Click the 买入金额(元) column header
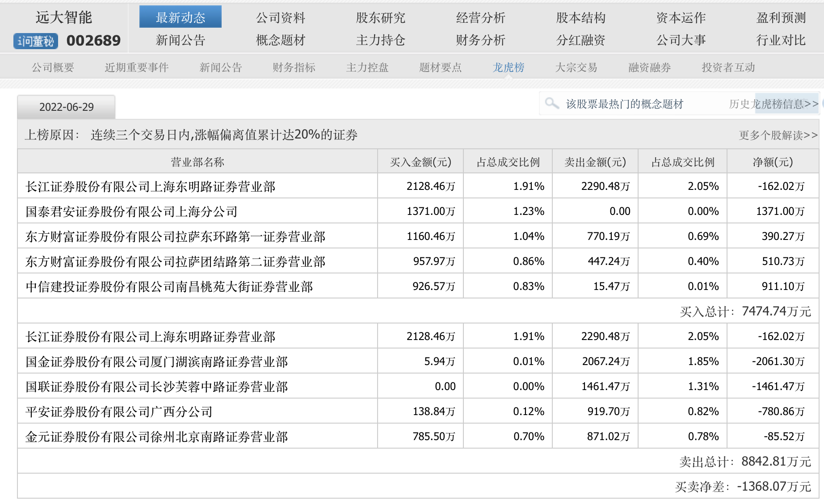824x504 pixels. click(420, 162)
